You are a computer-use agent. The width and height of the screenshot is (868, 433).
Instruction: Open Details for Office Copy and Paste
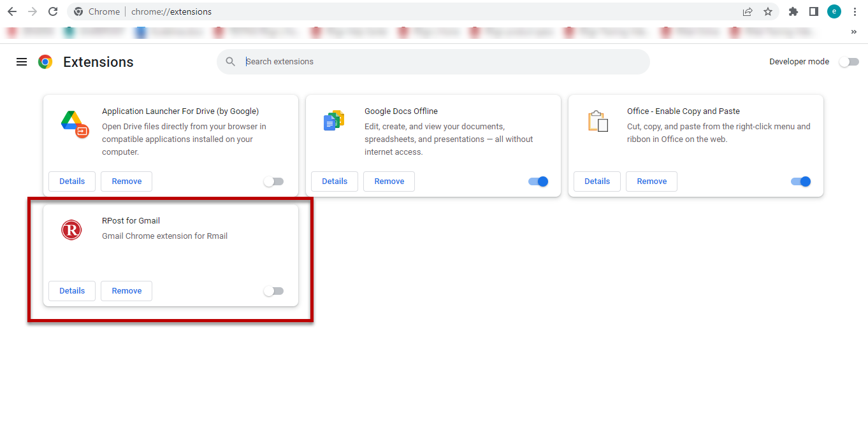pyautogui.click(x=597, y=181)
